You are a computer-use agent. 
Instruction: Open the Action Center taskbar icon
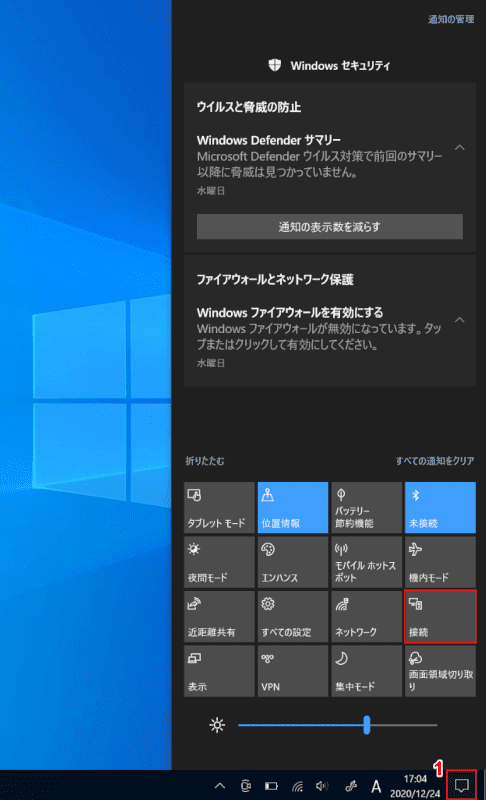pos(462,785)
